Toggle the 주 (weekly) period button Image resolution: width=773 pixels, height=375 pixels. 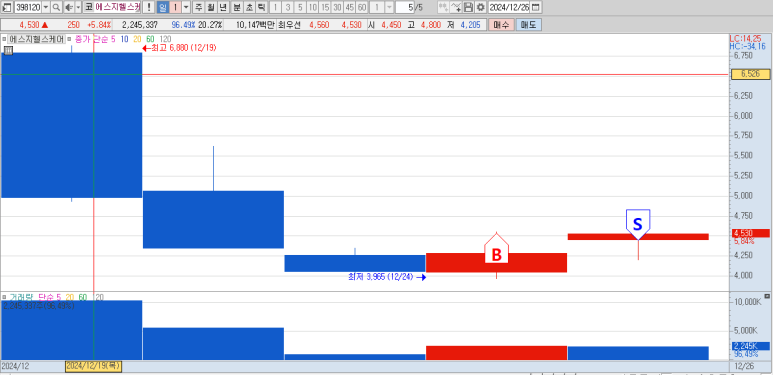coord(198,7)
